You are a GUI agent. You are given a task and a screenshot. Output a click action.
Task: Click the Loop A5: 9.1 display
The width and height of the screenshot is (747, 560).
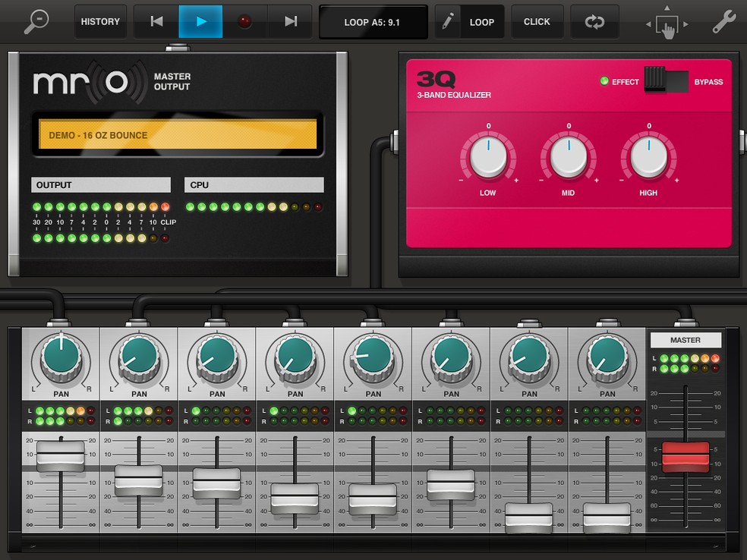(372, 22)
